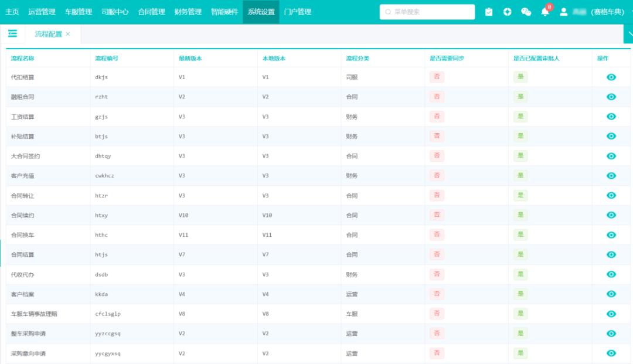Open 运营管理 menu
The height and width of the screenshot is (364, 633).
tap(42, 12)
